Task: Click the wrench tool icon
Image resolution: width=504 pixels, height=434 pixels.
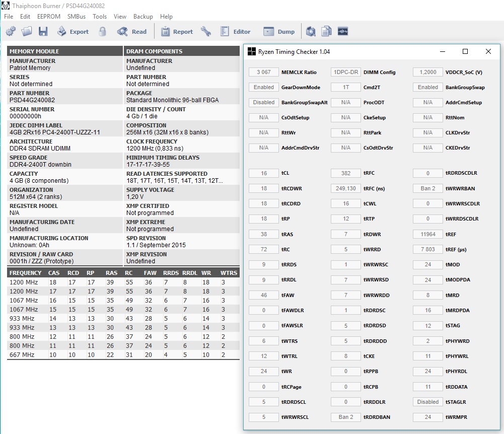Action: click(205, 32)
